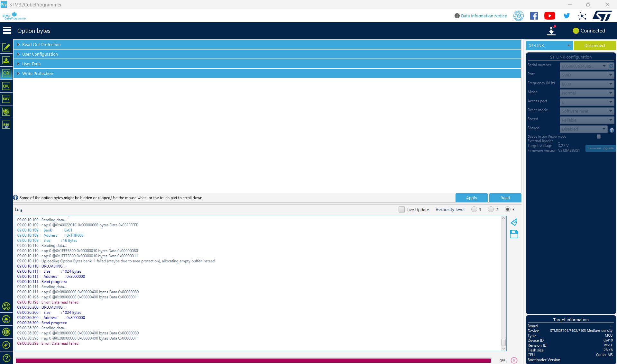Screen dimensions: 617x364
Task: Select the OB option bytes tab
Action: click(6, 73)
